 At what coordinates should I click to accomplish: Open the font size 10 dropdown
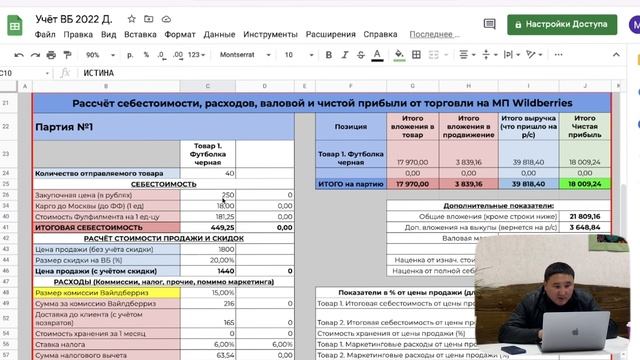(299, 55)
